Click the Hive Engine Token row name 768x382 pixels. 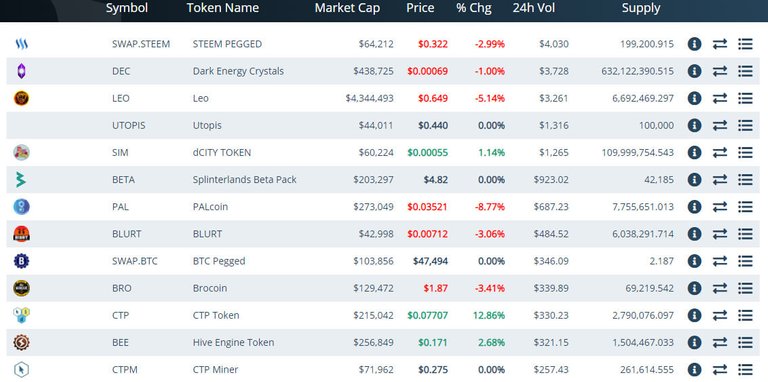[x=234, y=342]
